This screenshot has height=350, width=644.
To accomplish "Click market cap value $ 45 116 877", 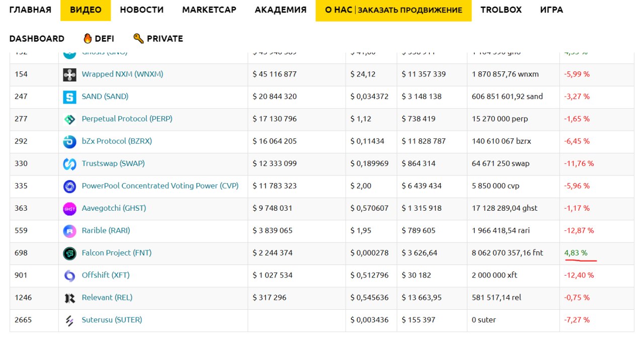I will 275,74.
